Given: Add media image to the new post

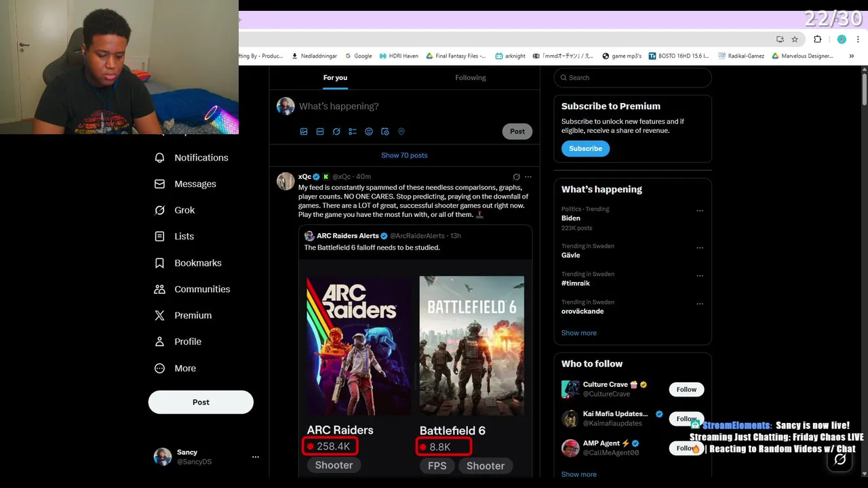Looking at the screenshot, I should (304, 131).
